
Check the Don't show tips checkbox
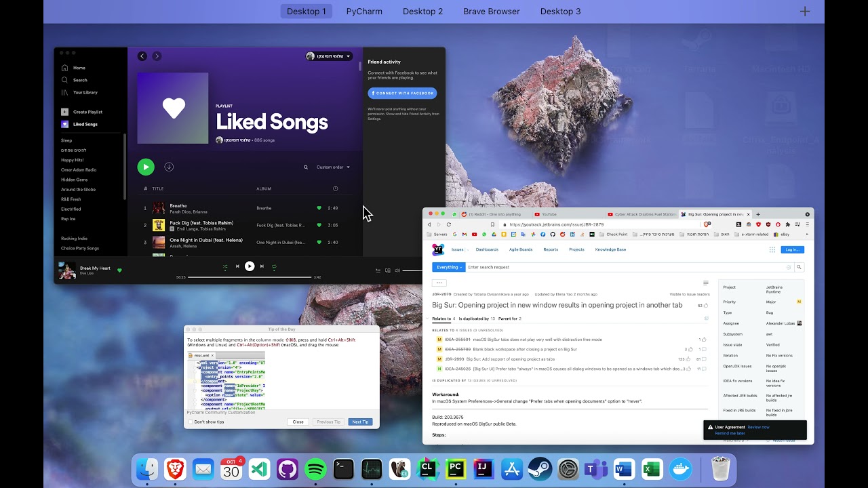pyautogui.click(x=191, y=422)
